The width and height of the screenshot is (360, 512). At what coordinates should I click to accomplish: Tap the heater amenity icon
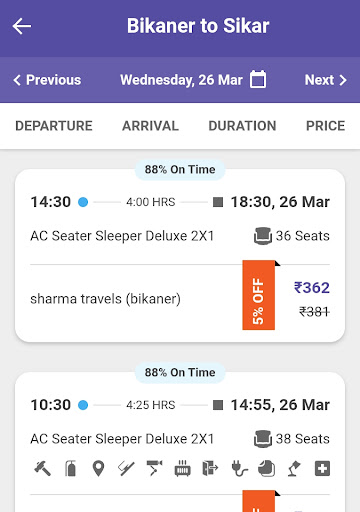tap(183, 468)
